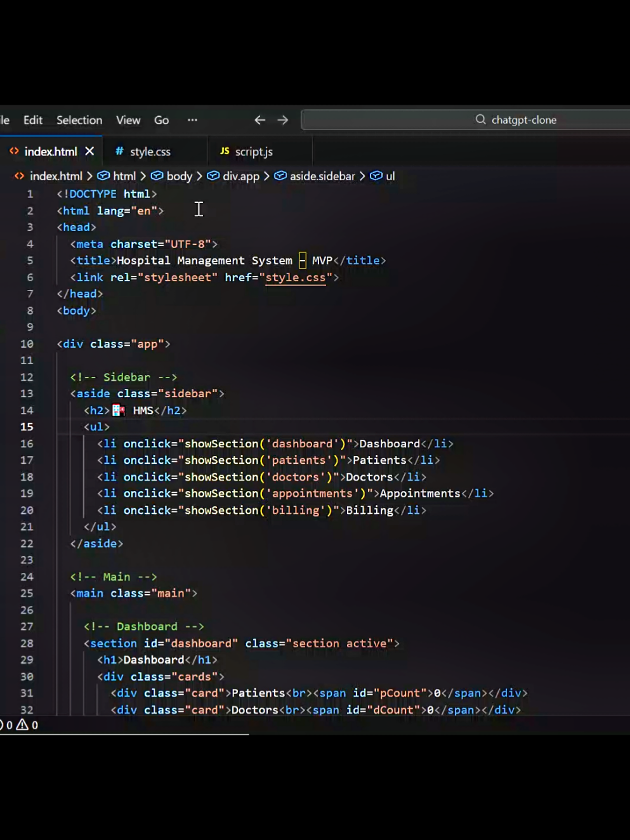Click the '<!-- Sidebar -->' comment
Screen dimensions: 630x840
tap(124, 377)
